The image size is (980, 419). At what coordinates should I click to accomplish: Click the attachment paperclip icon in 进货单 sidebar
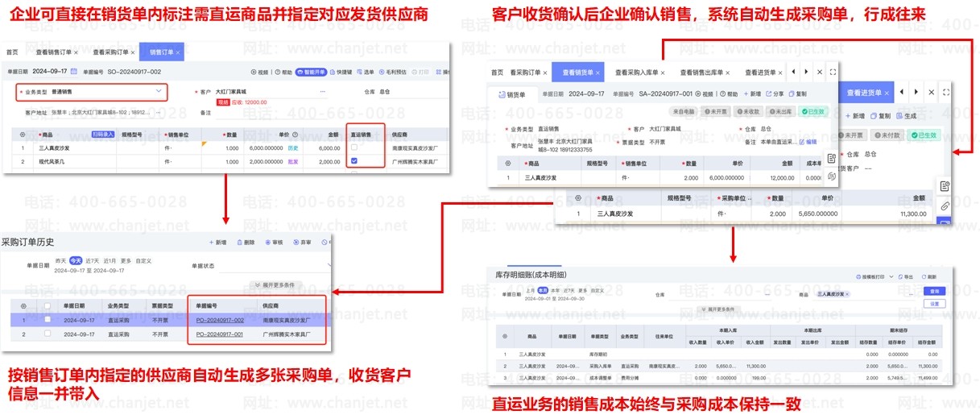(x=945, y=206)
